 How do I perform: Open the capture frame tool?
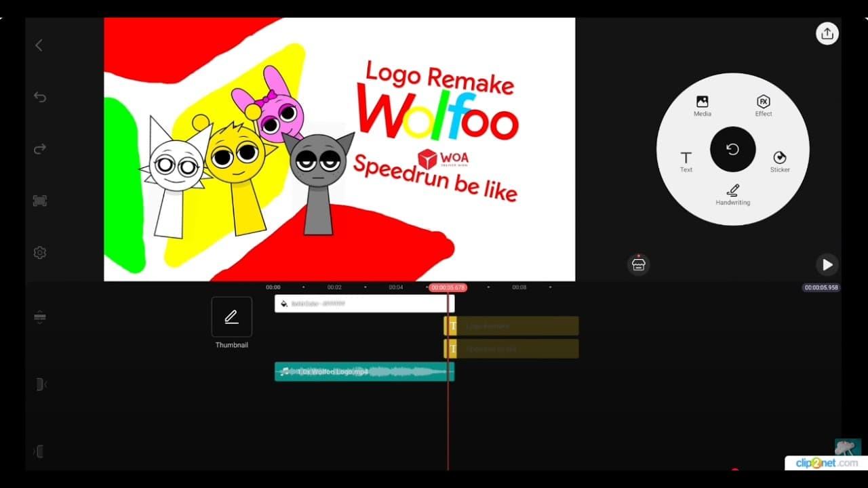point(40,201)
